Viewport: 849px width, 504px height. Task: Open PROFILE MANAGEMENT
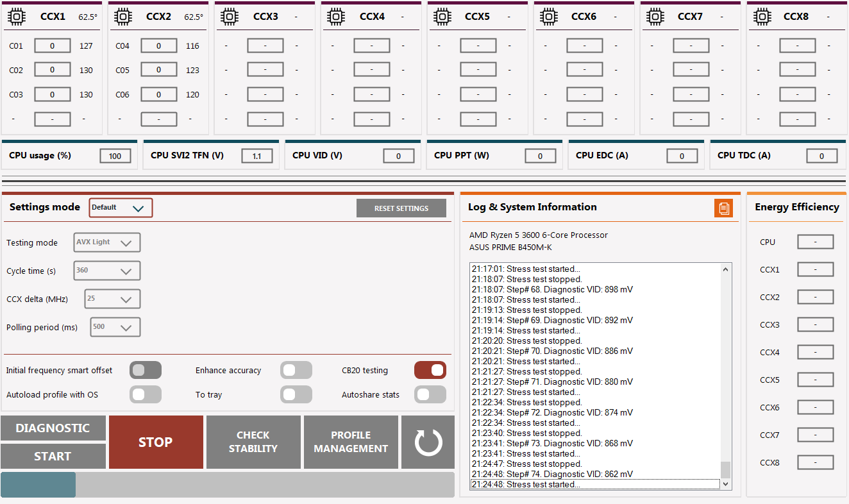click(x=351, y=442)
